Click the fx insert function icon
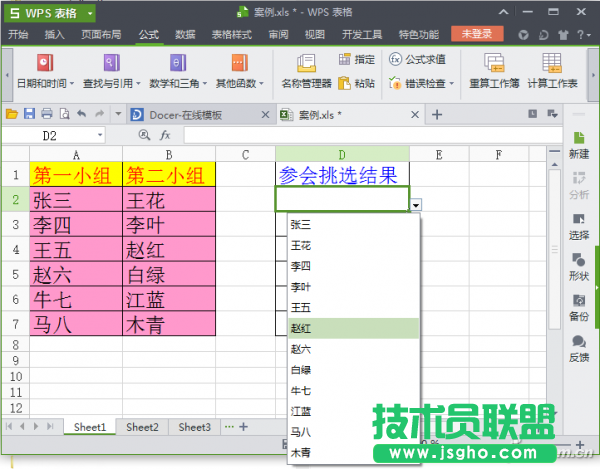 pyautogui.click(x=165, y=134)
